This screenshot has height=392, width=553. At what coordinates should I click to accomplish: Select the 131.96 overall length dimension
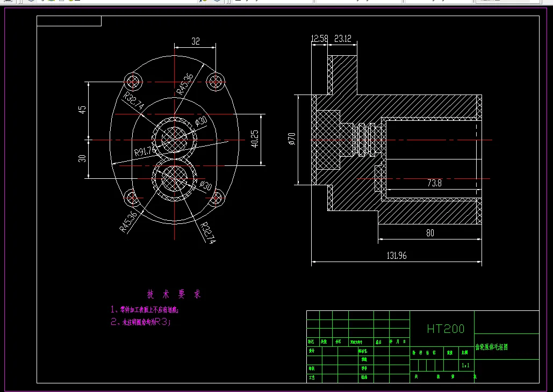click(x=397, y=256)
